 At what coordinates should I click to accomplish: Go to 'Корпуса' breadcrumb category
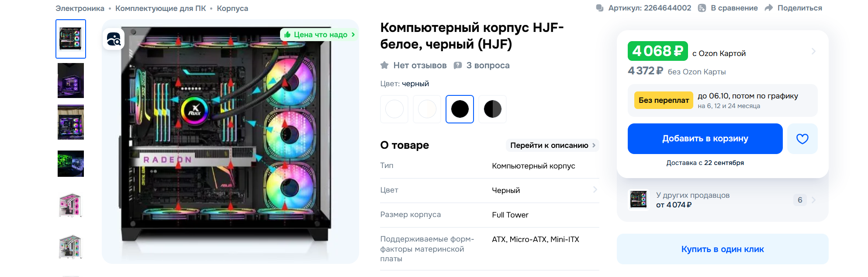click(x=232, y=8)
